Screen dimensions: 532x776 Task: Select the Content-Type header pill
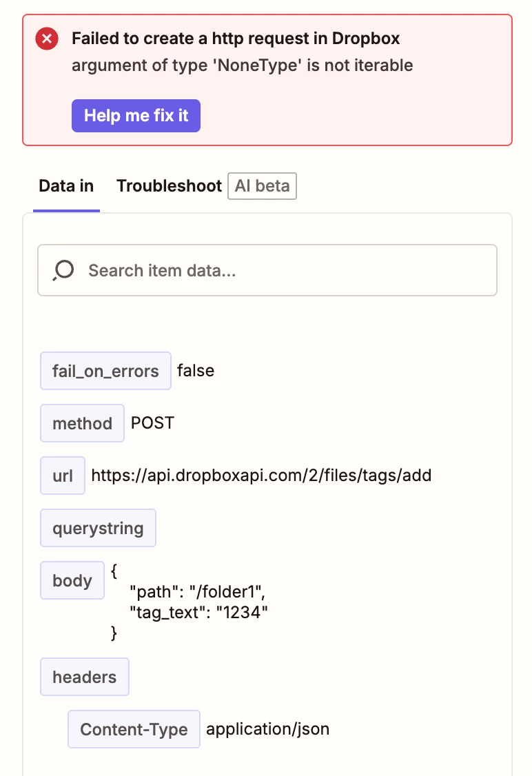134,729
